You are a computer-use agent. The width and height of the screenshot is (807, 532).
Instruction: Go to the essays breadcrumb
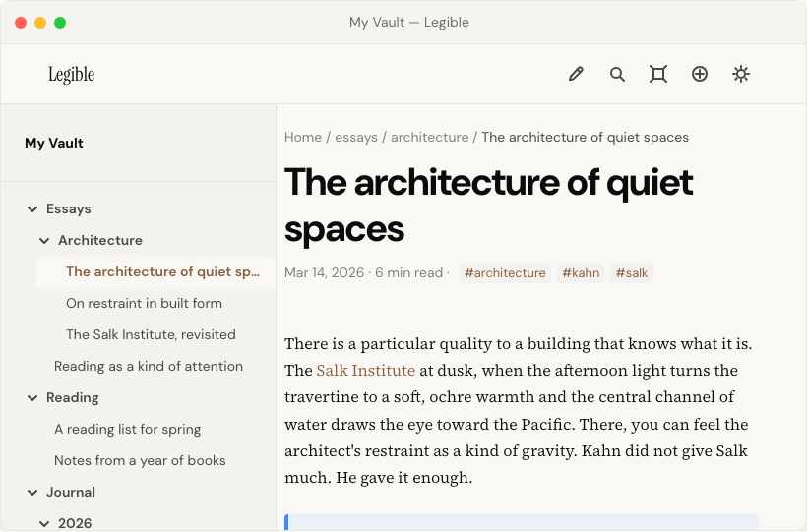[356, 138]
